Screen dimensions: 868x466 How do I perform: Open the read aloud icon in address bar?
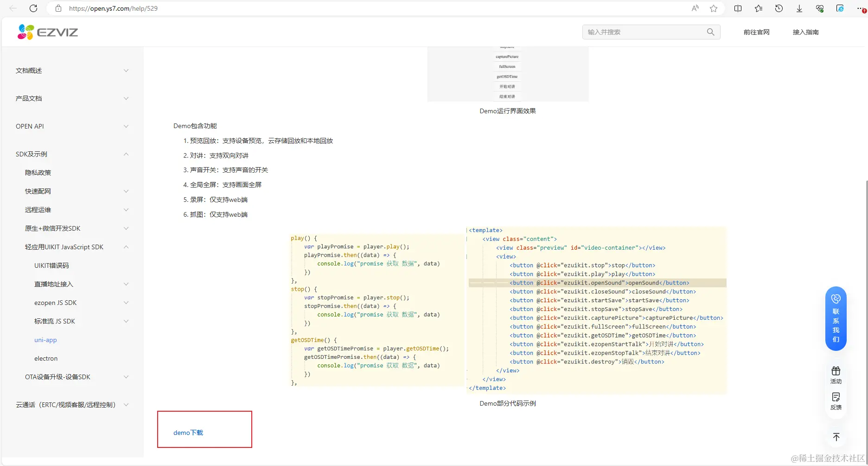(695, 8)
